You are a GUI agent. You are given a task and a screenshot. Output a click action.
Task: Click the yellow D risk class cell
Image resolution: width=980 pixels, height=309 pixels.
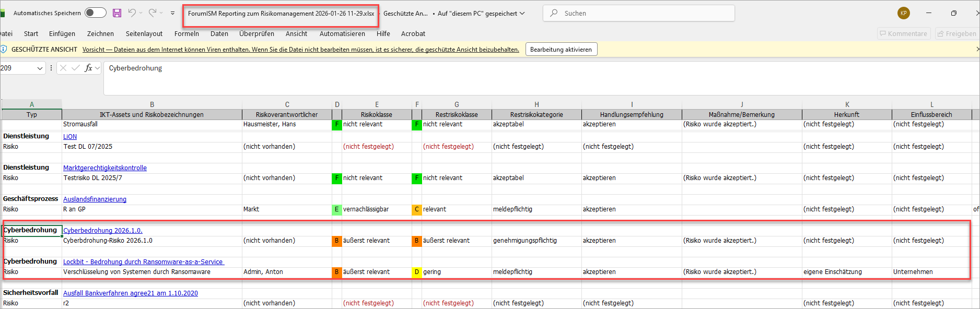416,272
